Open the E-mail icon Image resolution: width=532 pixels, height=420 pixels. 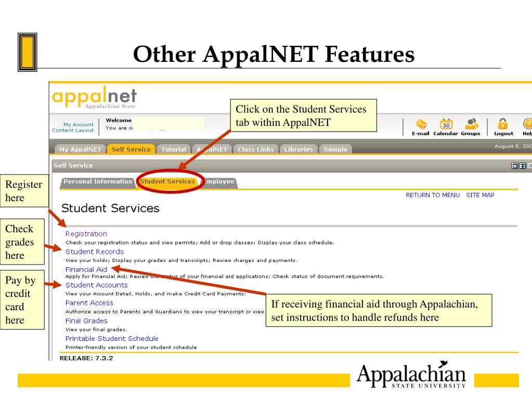421,124
